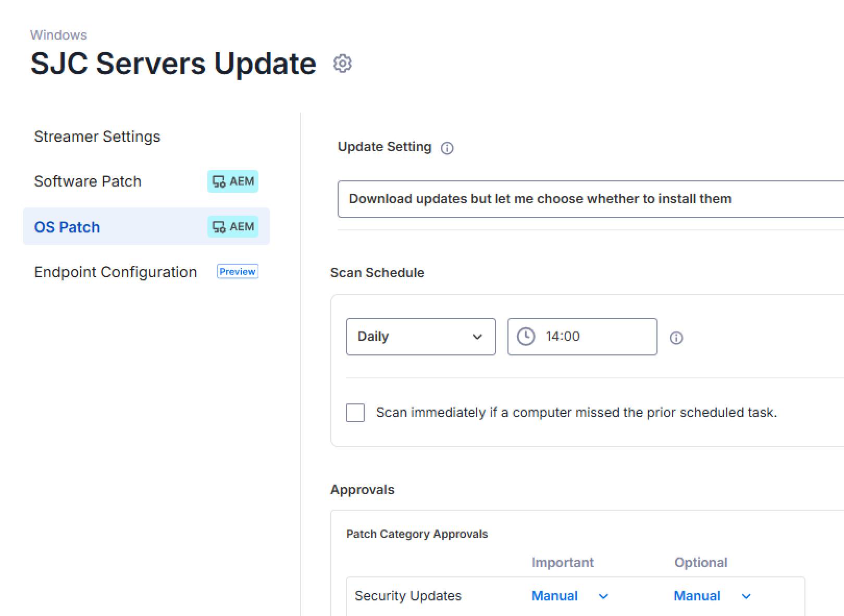844x616 pixels.
Task: Open the scan frequency Daily dropdown
Action: tap(420, 337)
